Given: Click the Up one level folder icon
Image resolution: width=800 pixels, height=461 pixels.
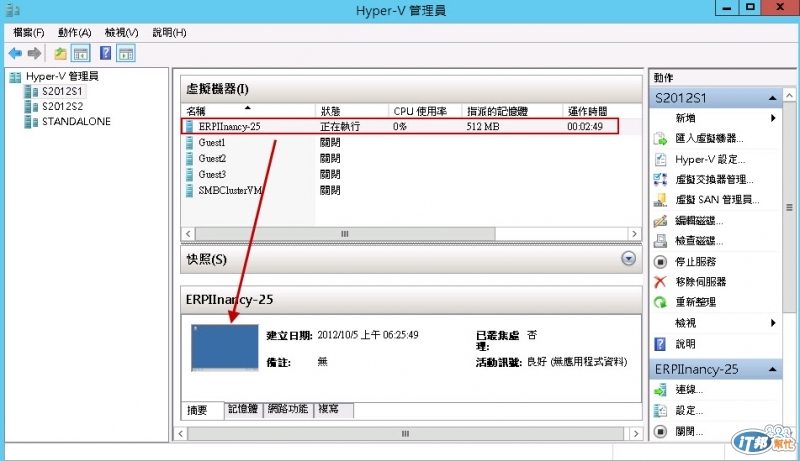Looking at the screenshot, I should click(60, 53).
